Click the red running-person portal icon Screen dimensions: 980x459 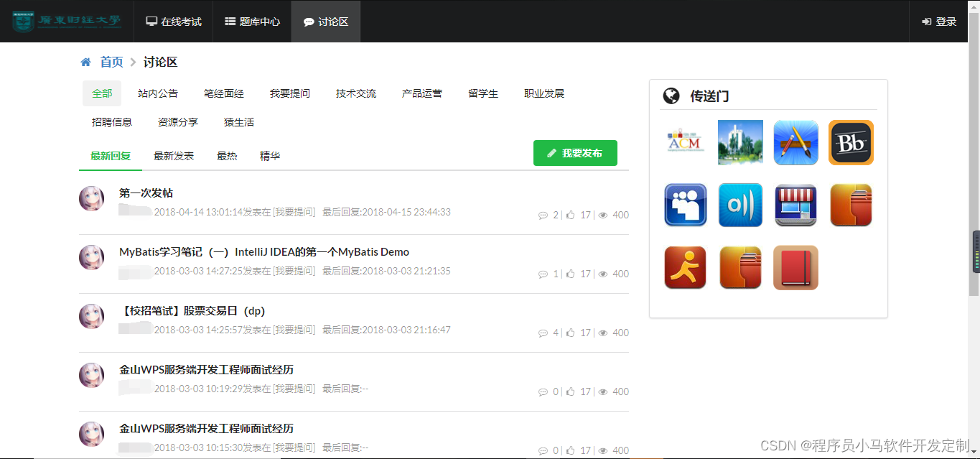(x=685, y=267)
